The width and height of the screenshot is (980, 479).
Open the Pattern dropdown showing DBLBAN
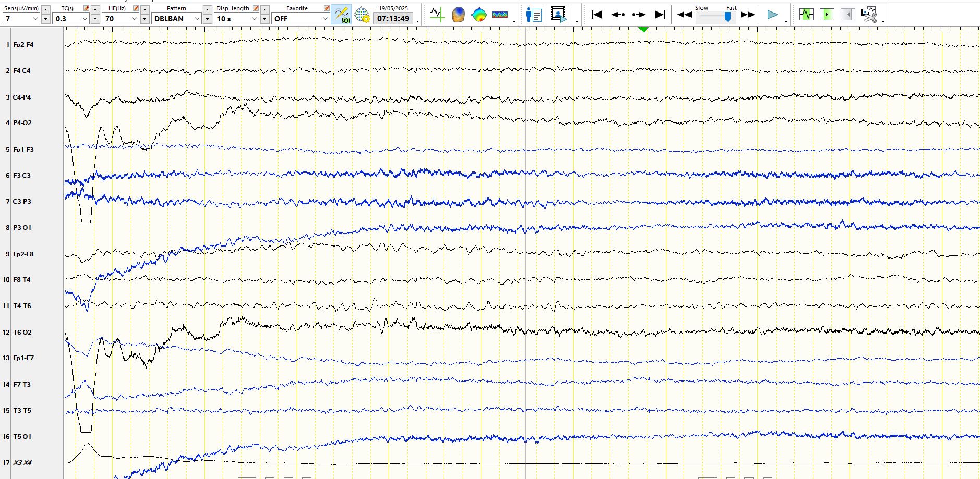pyautogui.click(x=177, y=19)
